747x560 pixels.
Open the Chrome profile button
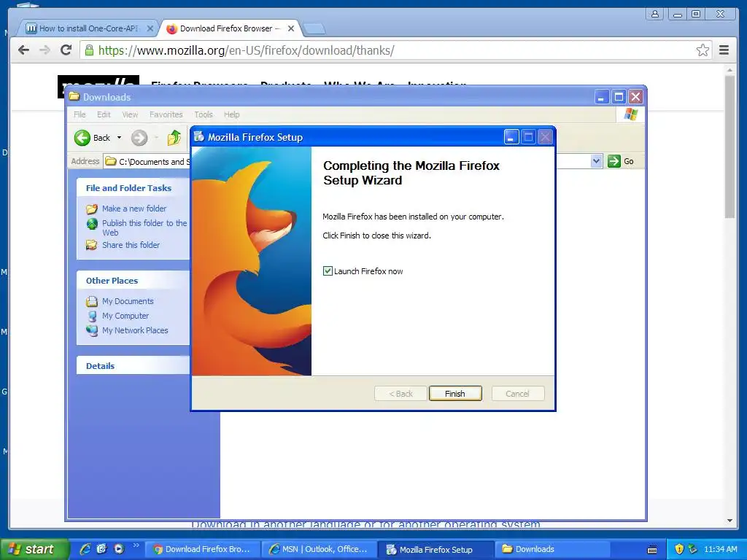[655, 14]
